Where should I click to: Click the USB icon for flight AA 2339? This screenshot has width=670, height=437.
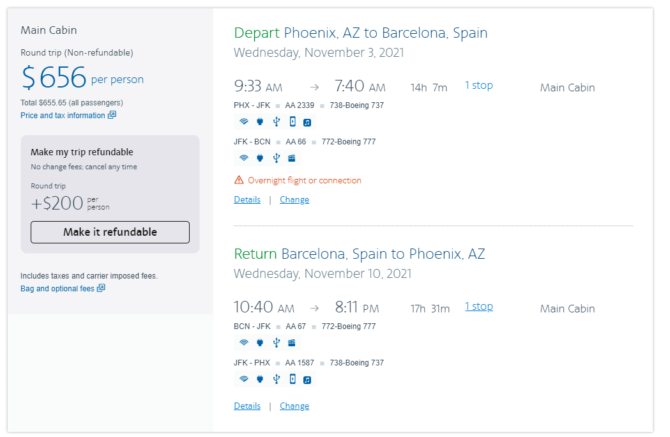pyautogui.click(x=276, y=122)
